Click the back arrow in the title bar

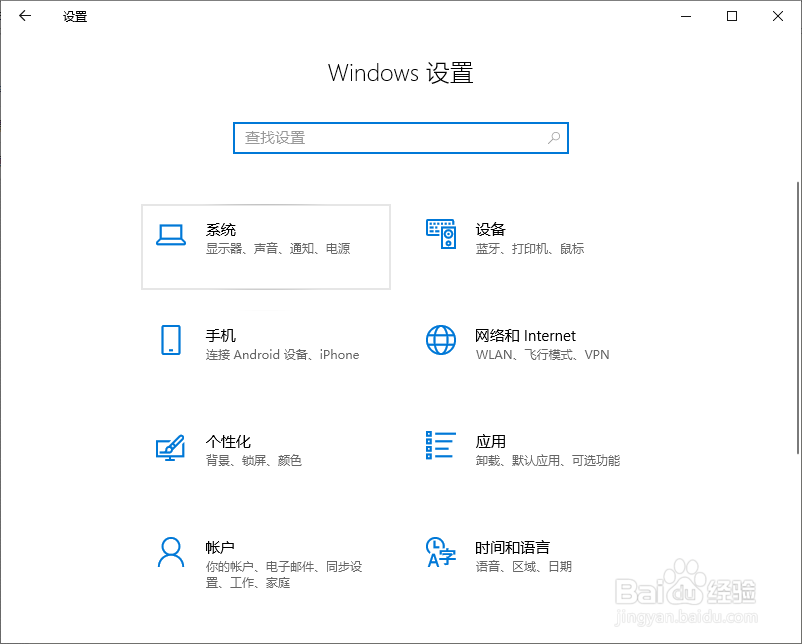click(24, 16)
